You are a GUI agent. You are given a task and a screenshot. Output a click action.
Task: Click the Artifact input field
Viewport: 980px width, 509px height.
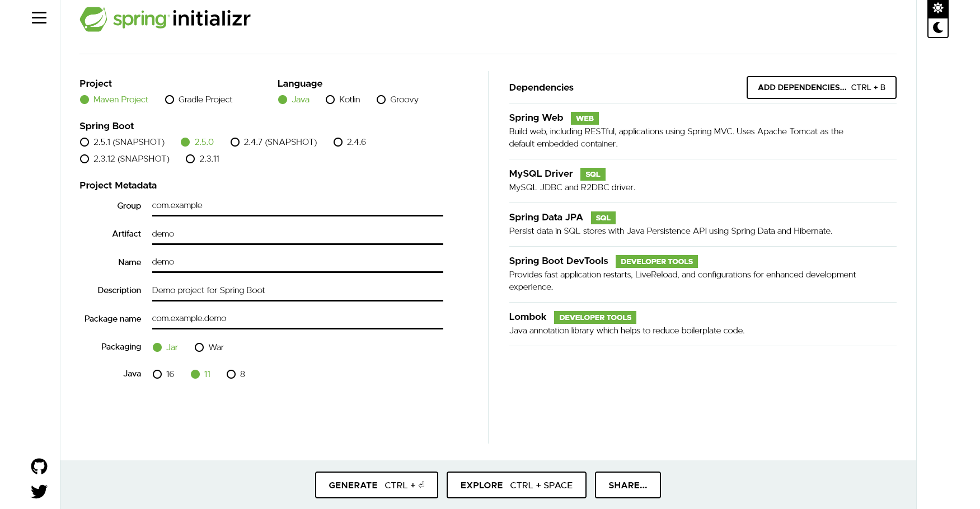[x=297, y=234]
